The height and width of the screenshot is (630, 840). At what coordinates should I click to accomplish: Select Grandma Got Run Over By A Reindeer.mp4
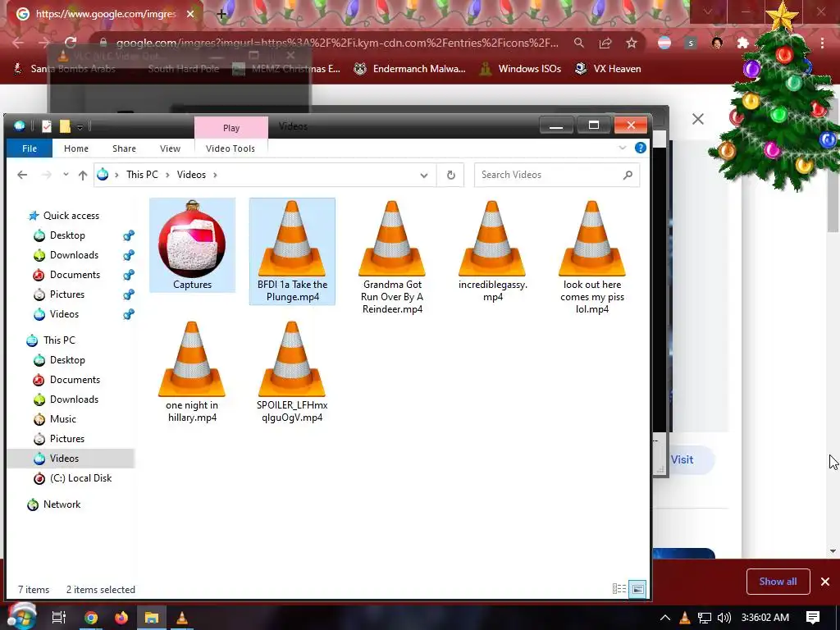392,257
